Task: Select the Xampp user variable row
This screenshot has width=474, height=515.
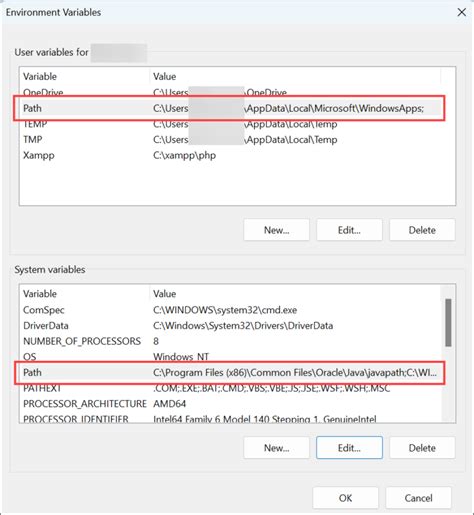Action: [230, 155]
